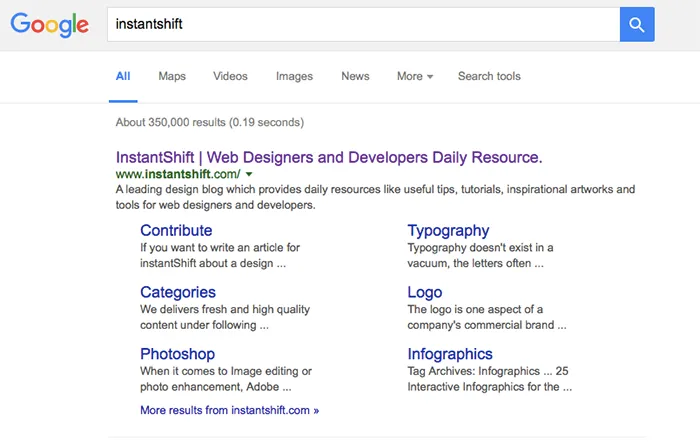700x448 pixels.
Task: Open the Typography sitelink
Action: click(448, 231)
